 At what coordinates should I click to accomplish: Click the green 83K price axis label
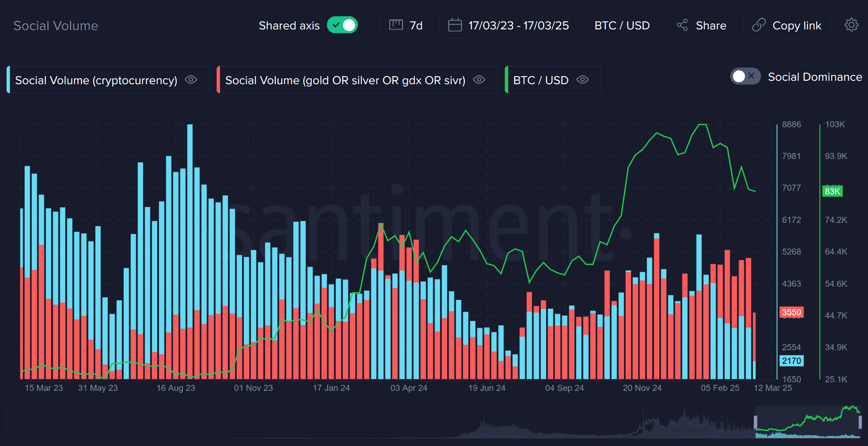[832, 191]
